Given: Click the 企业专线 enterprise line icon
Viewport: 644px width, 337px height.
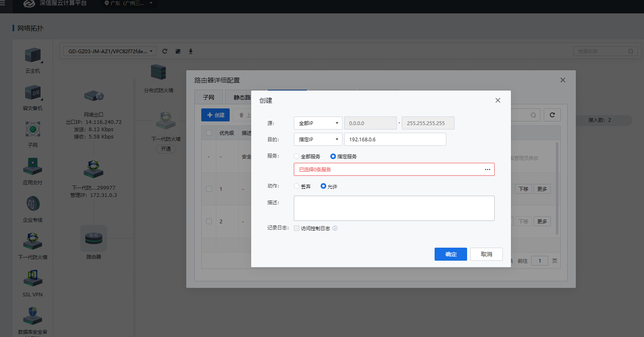Looking at the screenshot, I should [32, 204].
